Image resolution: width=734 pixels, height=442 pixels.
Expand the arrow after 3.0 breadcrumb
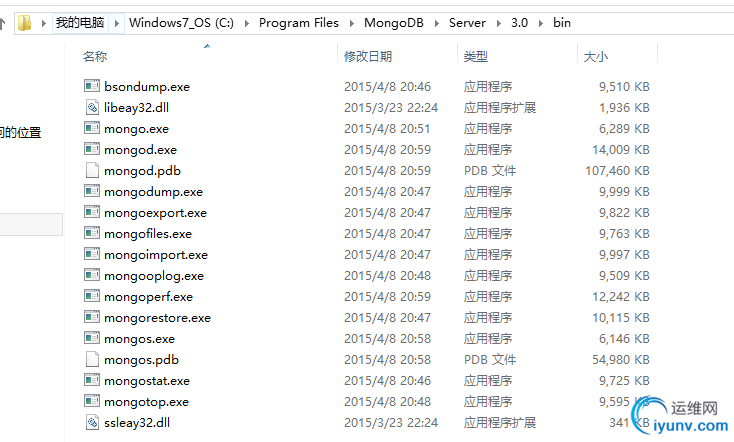pyautogui.click(x=541, y=23)
